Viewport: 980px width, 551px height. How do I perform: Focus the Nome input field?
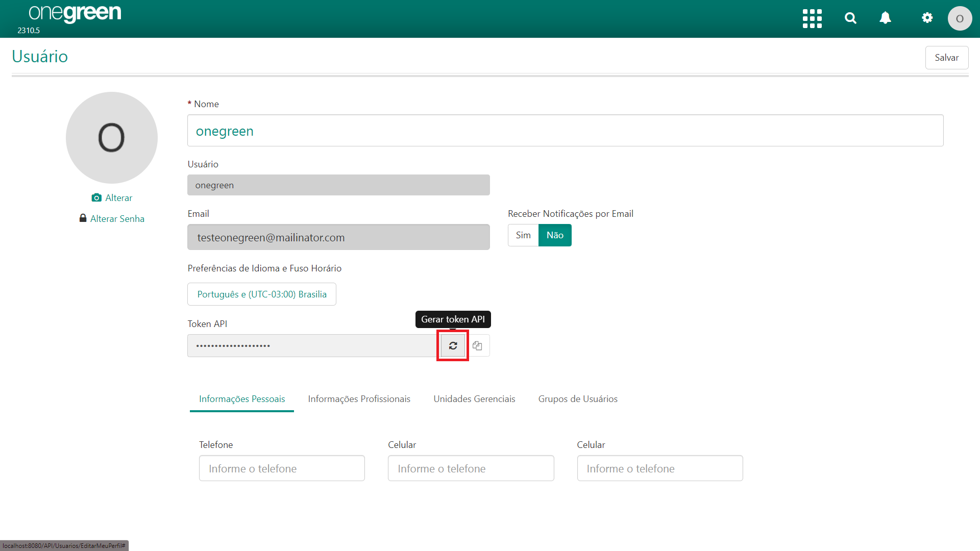click(x=565, y=131)
